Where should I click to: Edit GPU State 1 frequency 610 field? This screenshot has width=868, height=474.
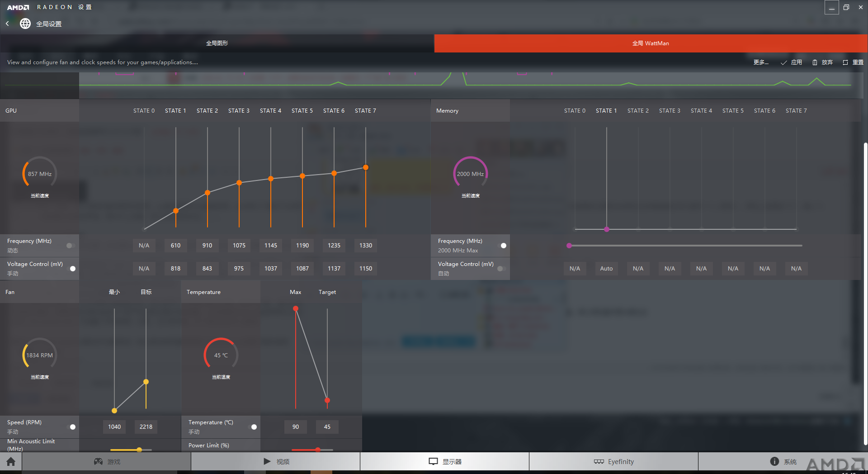point(176,246)
